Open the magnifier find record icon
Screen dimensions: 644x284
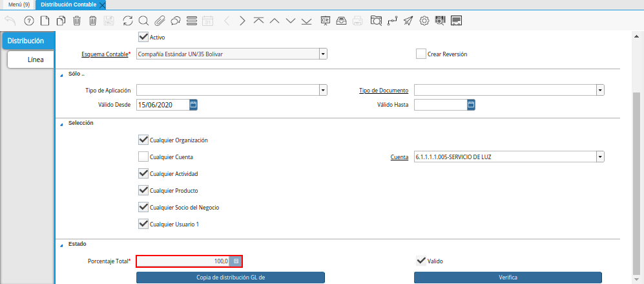coord(143,21)
